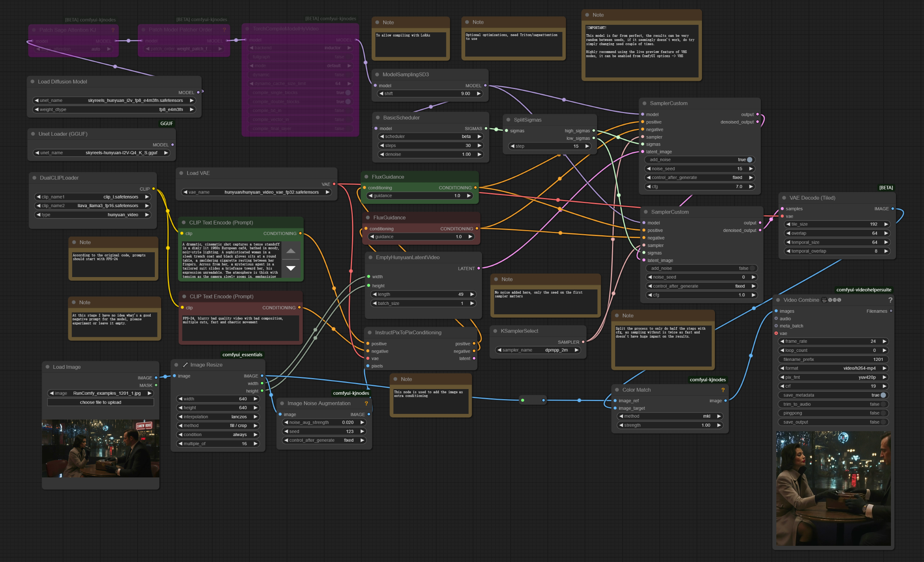The height and width of the screenshot is (562, 924).
Task: Toggle add_noise switch in upper SamplerCustom node
Action: (x=749, y=160)
